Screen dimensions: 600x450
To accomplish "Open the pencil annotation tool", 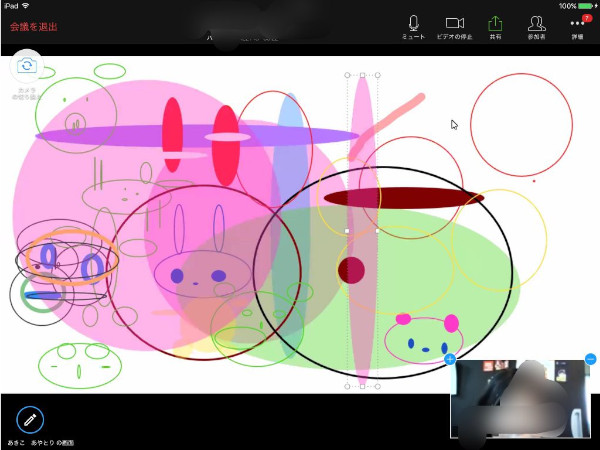I will pos(30,419).
